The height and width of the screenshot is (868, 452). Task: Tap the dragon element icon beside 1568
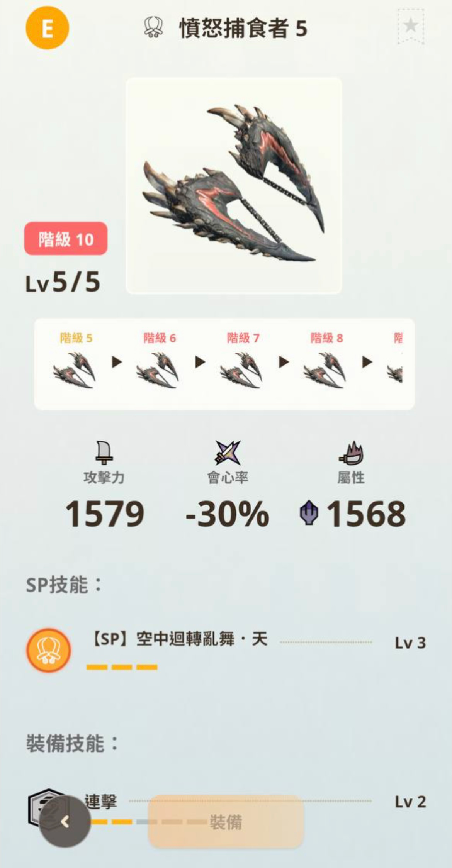309,513
